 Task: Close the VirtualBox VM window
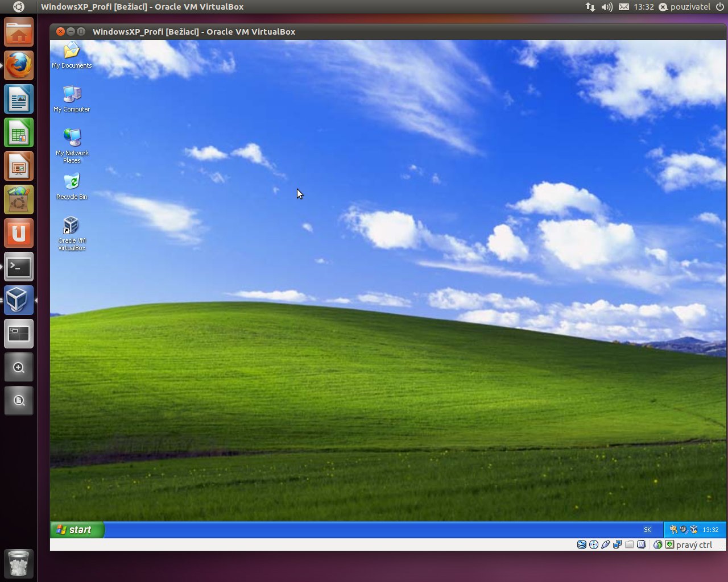(x=60, y=31)
